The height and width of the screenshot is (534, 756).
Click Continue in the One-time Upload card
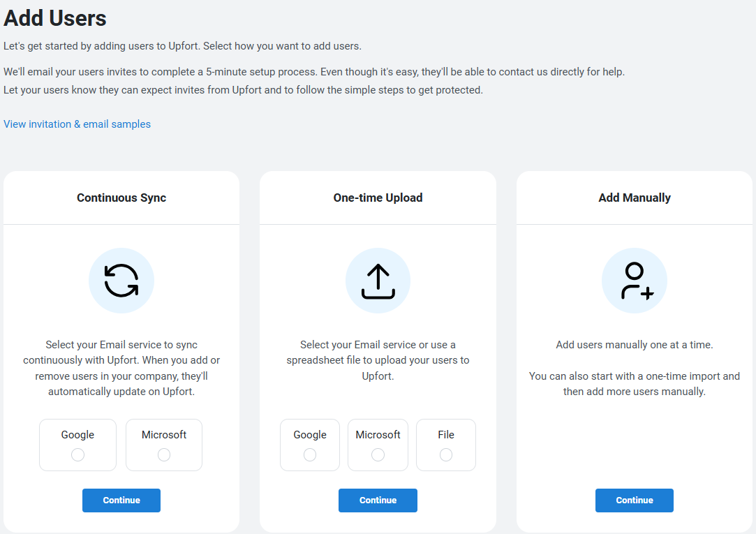(378, 500)
